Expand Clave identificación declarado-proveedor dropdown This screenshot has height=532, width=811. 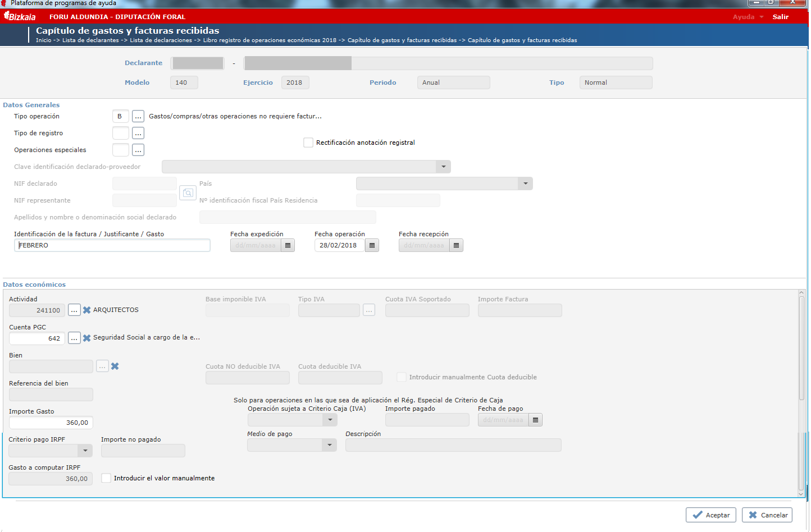pyautogui.click(x=444, y=167)
